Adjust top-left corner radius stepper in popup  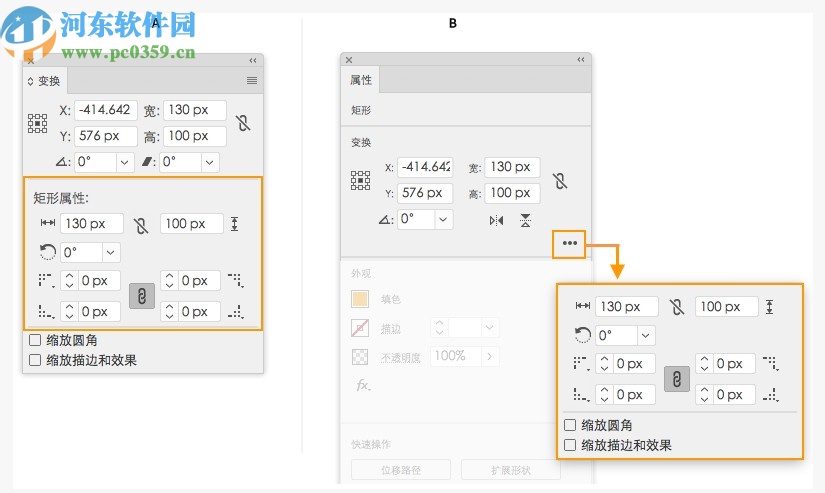pos(605,364)
